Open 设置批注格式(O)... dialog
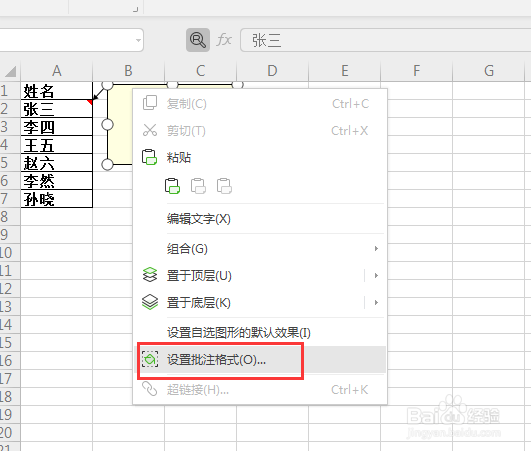 tap(260, 360)
